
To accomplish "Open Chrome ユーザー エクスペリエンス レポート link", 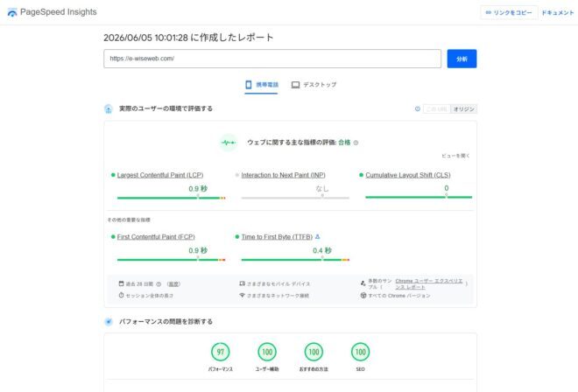I will tap(429, 283).
